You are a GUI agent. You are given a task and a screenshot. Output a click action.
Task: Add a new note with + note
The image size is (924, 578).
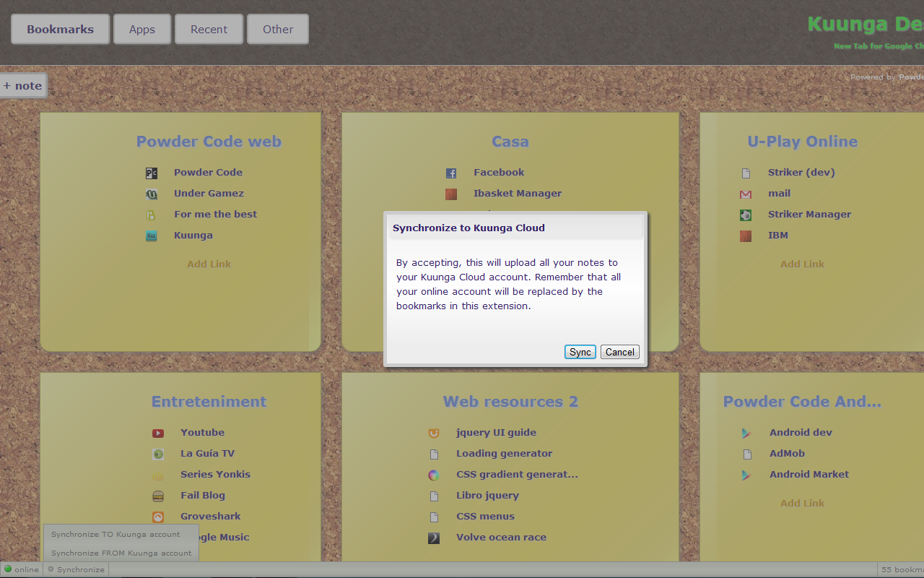22,86
